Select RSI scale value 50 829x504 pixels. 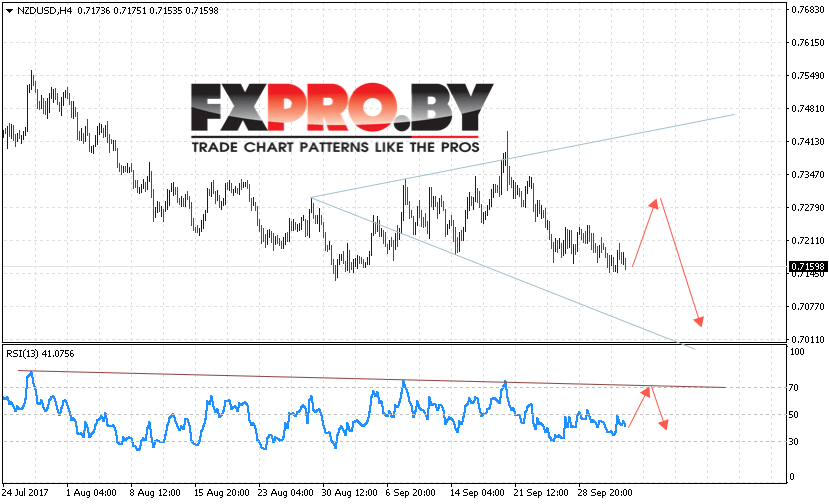coord(794,415)
